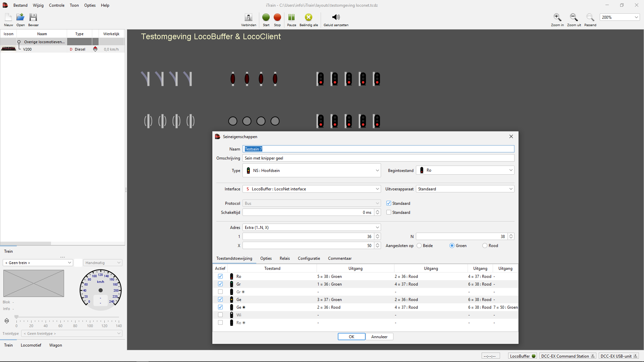Click the Zoom in magnifier icon
This screenshot has height=362, width=644.
point(557,17)
